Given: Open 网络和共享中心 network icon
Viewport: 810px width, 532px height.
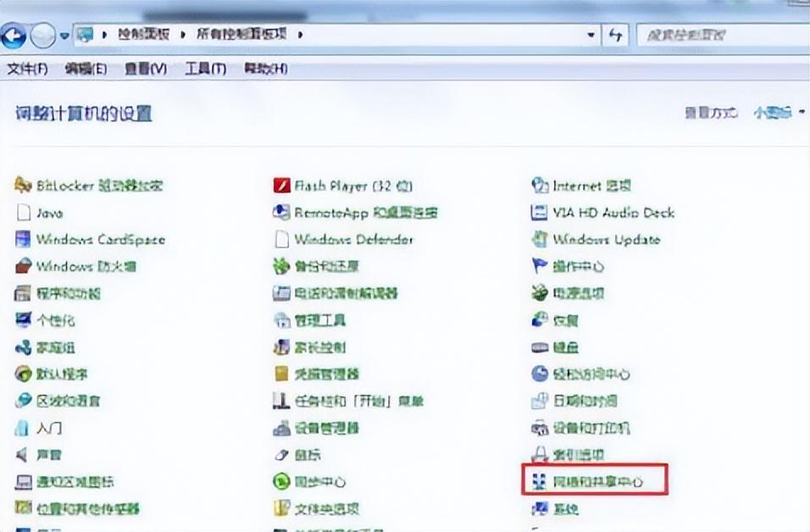Looking at the screenshot, I should [x=539, y=481].
